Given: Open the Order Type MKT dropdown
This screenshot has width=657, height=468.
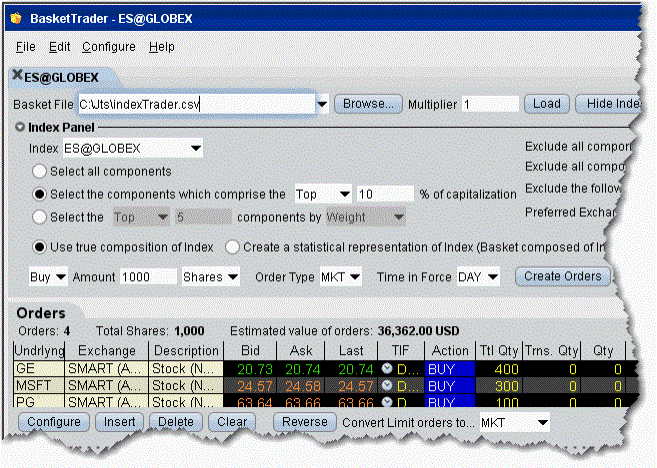Looking at the screenshot, I should click(x=355, y=276).
